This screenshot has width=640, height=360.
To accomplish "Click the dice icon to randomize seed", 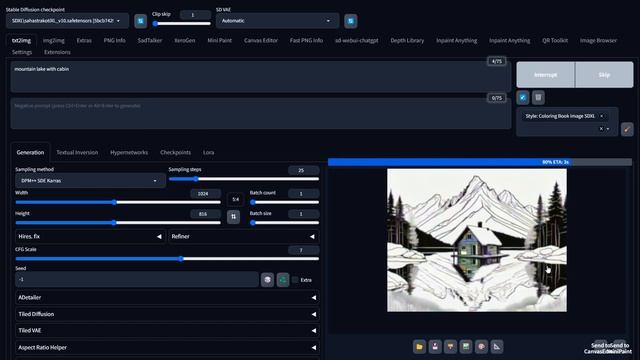I will point(267,280).
